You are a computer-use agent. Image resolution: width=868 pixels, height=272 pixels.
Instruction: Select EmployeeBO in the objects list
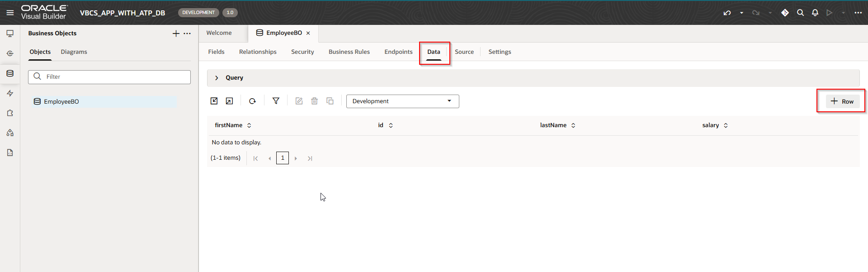(61, 102)
